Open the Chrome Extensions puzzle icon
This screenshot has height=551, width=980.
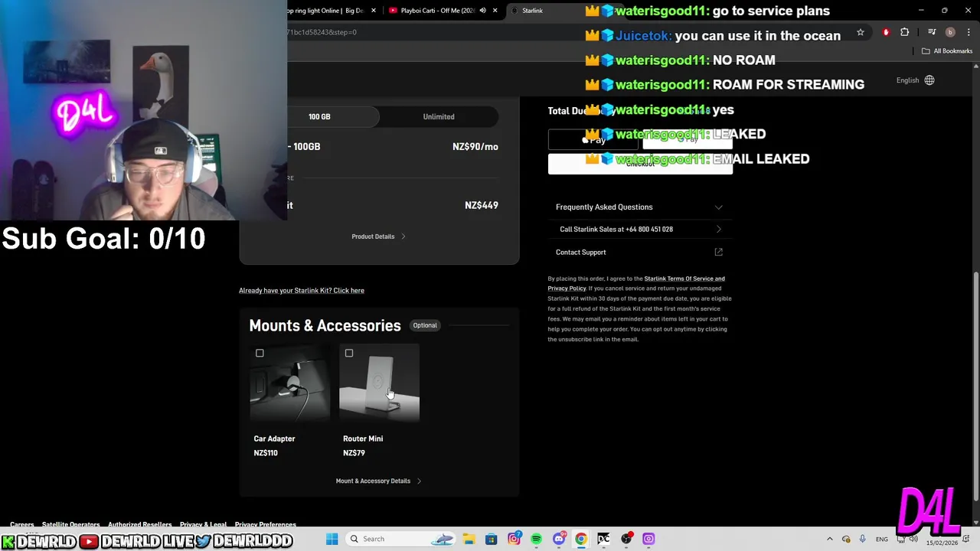tap(905, 32)
